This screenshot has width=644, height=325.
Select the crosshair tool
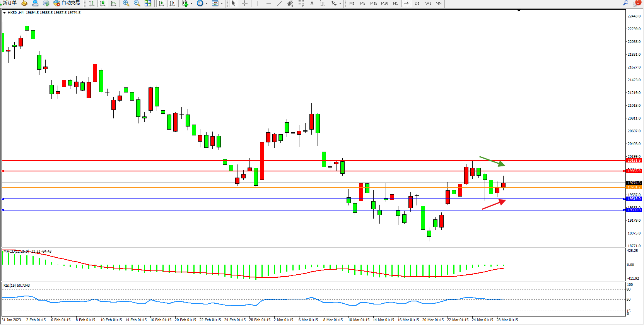pyautogui.click(x=245, y=3)
